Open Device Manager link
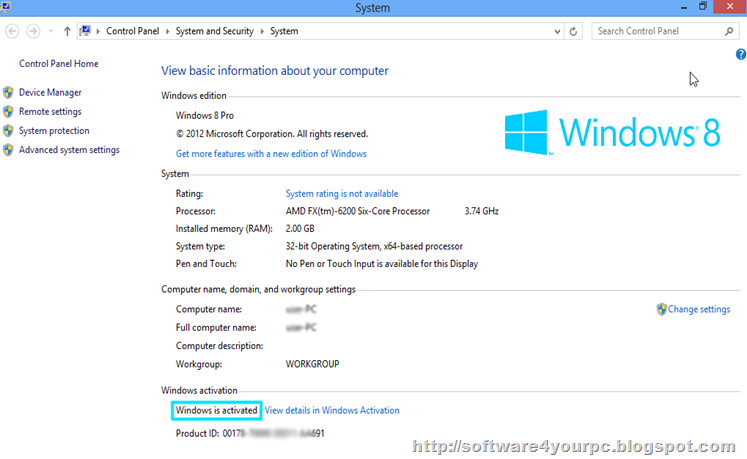Viewport: 747px width, 459px height. click(x=50, y=92)
